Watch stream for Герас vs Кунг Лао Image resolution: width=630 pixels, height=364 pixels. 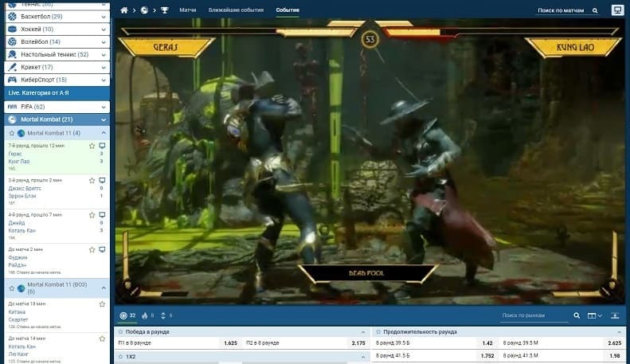click(102, 146)
